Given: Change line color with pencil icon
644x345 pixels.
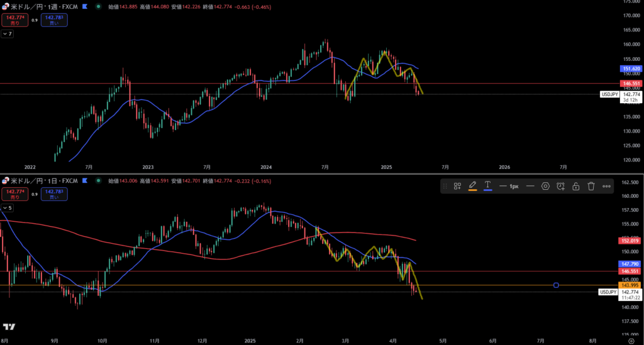Looking at the screenshot, I should tap(472, 186).
